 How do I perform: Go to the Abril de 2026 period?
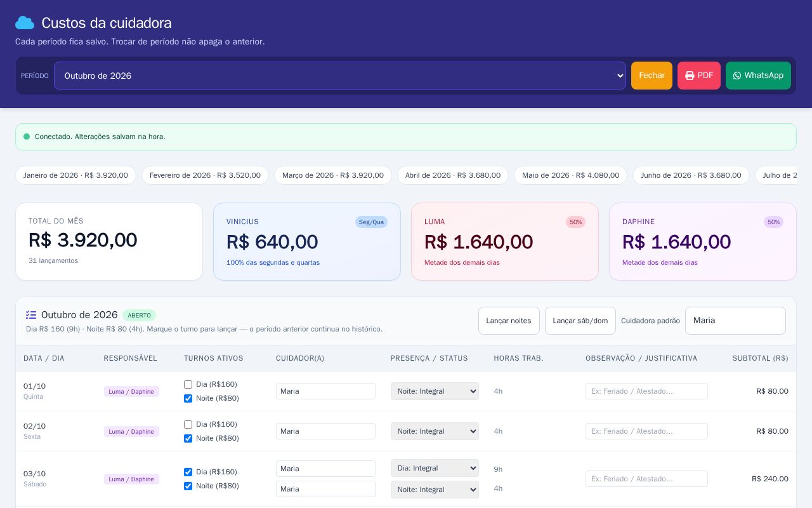[x=453, y=175]
